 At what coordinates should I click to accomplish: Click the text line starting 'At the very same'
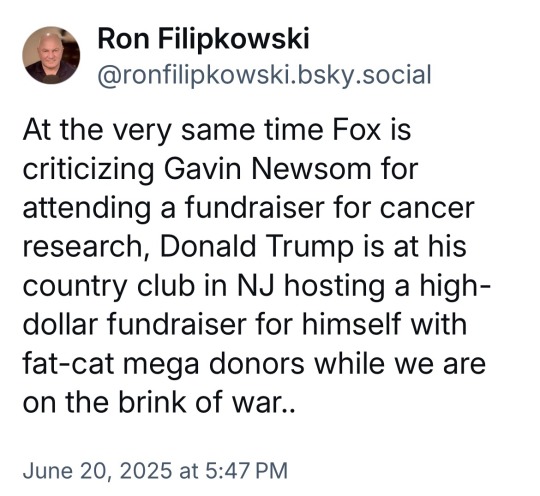tap(217, 131)
